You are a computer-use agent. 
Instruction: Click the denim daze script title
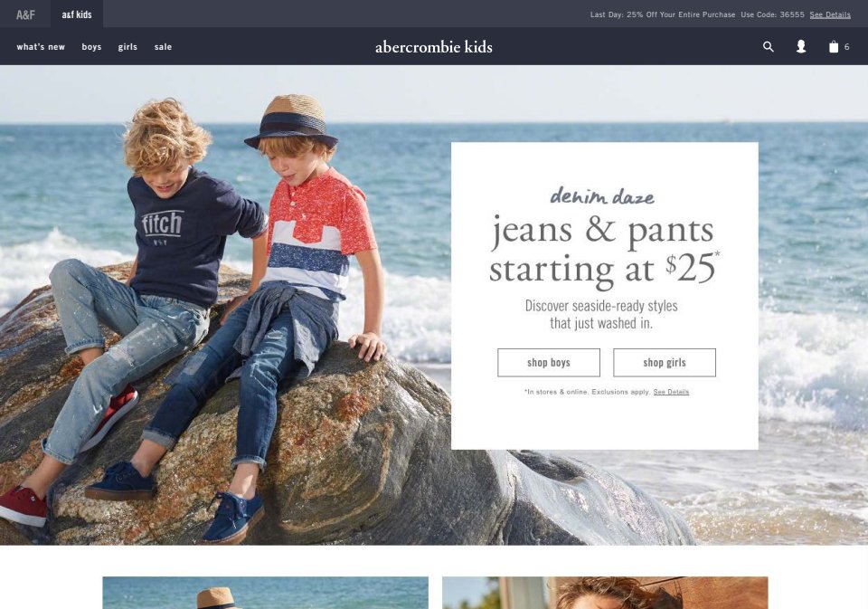602,196
